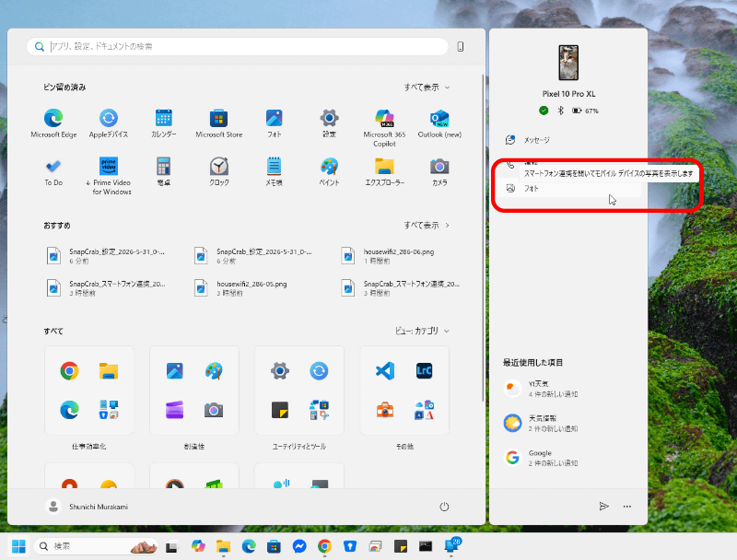Image resolution: width=737 pixels, height=560 pixels.
Task: Open the 創造性 category folder
Action: click(194, 391)
